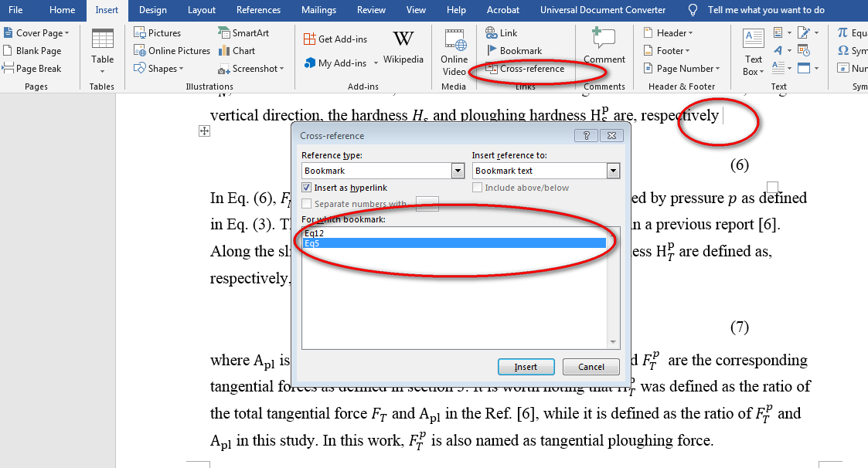Image resolution: width=868 pixels, height=468 pixels.
Task: Insert a Cover Page from the ribbon
Action: point(36,33)
